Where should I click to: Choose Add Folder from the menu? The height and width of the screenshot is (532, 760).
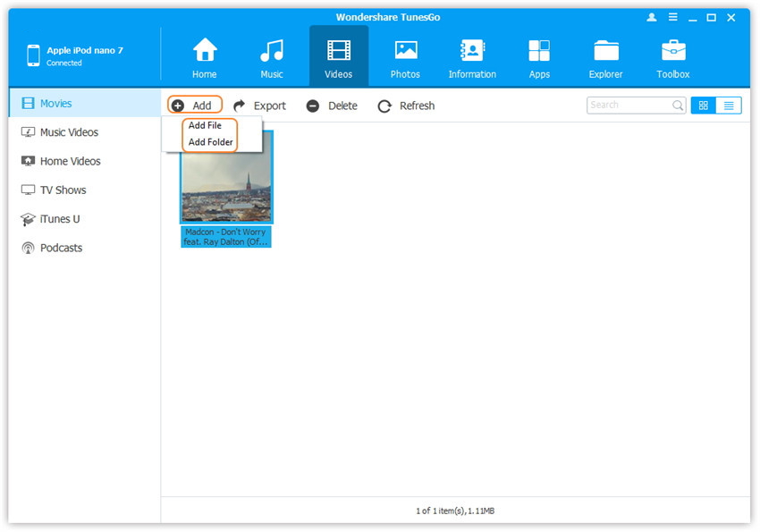(211, 142)
